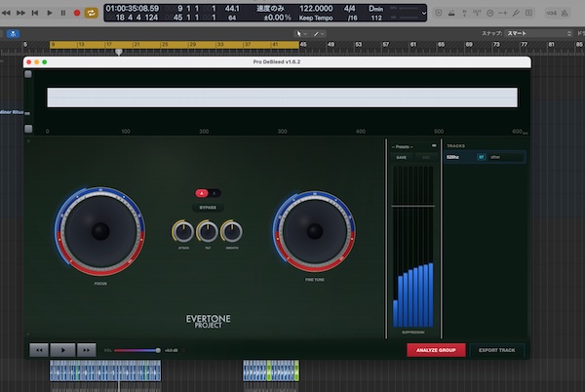Image resolution: width=585 pixels, height=392 pixels.
Task: Click the ATTACK knob
Action: click(183, 232)
